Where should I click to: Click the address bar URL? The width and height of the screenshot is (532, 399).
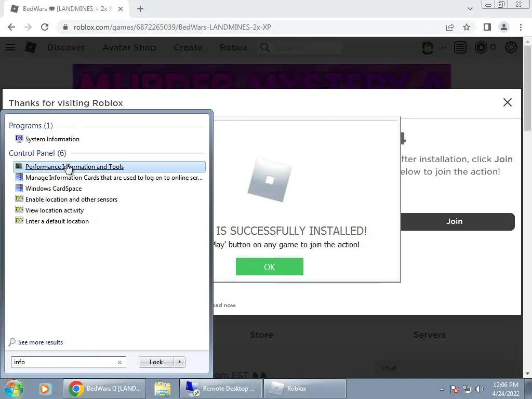[172, 27]
